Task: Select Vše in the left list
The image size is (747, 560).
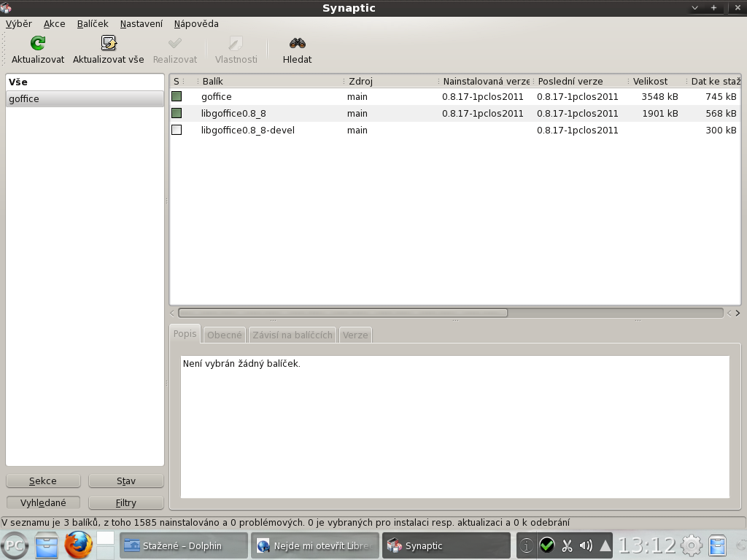Action: 85,82
